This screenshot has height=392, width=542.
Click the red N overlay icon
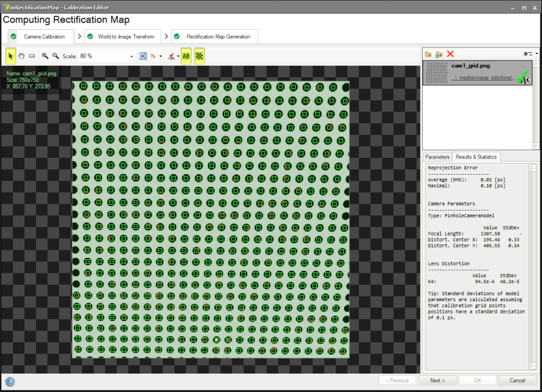pos(153,56)
